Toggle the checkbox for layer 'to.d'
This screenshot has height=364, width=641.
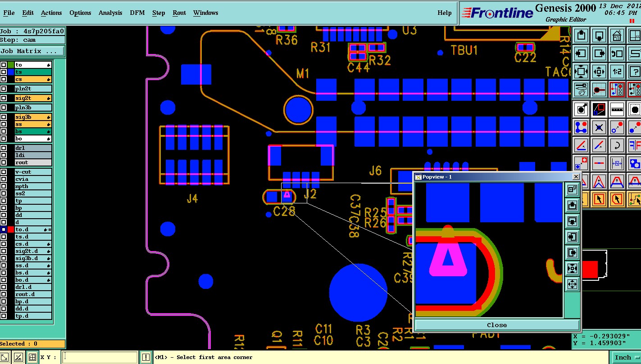(x=4, y=229)
